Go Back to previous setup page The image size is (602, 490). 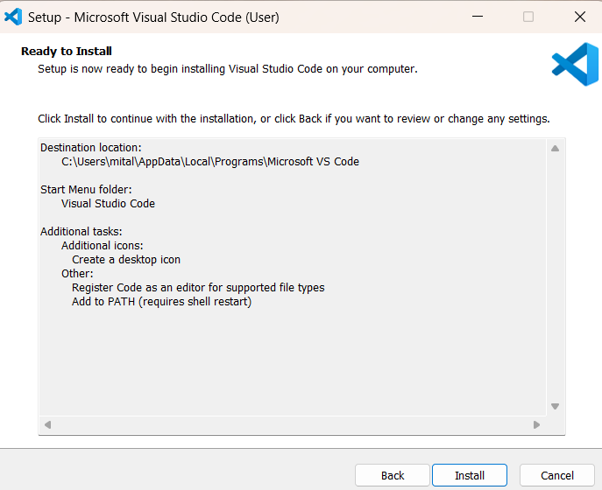point(392,475)
